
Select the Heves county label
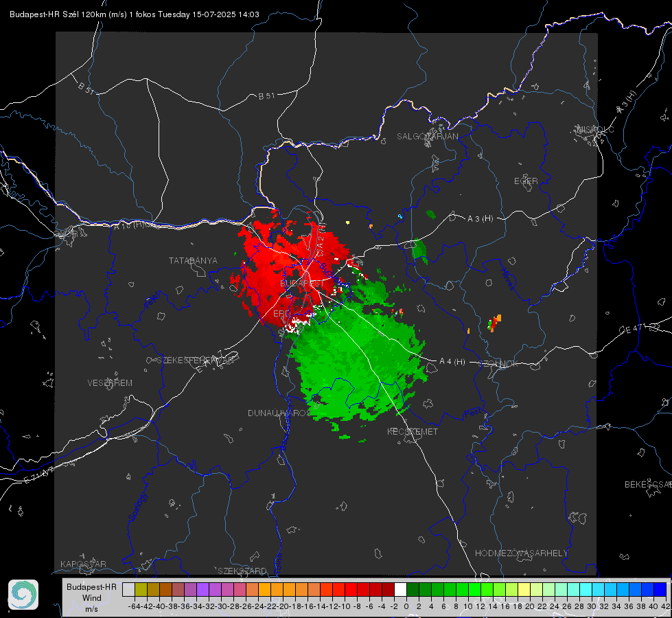point(507,279)
